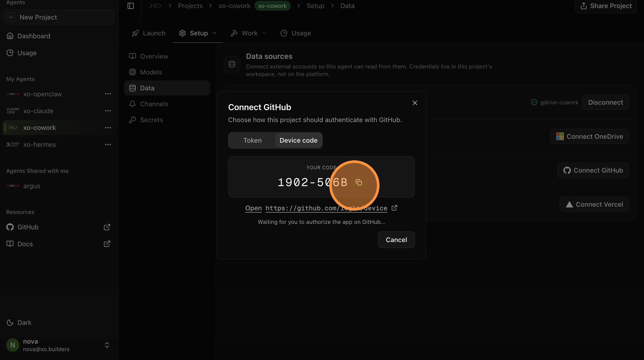Screen dimensions: 644x360
Task: Click the Models chip icon
Action: click(132, 72)
